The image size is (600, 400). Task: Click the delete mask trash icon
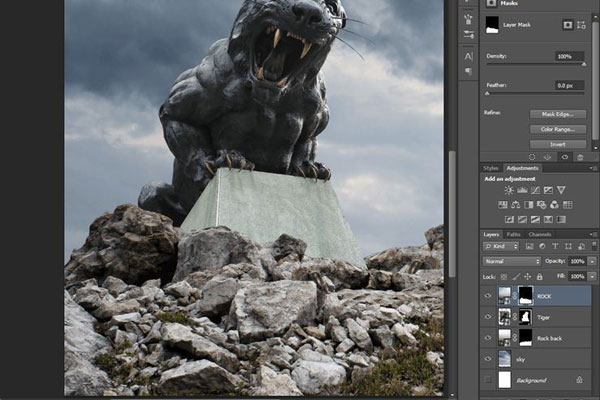580,157
